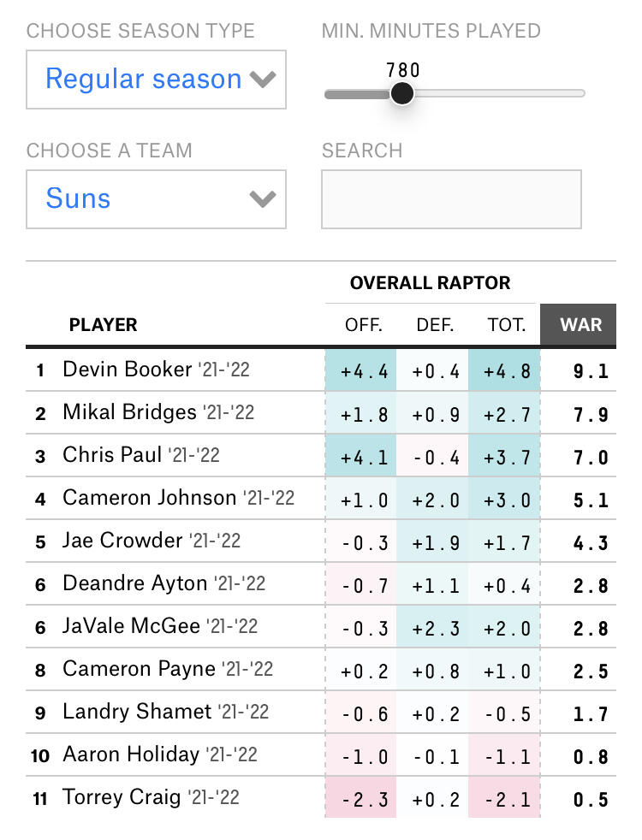Open the Regular season type dropdown
The height and width of the screenshot is (840, 642).
click(x=156, y=80)
